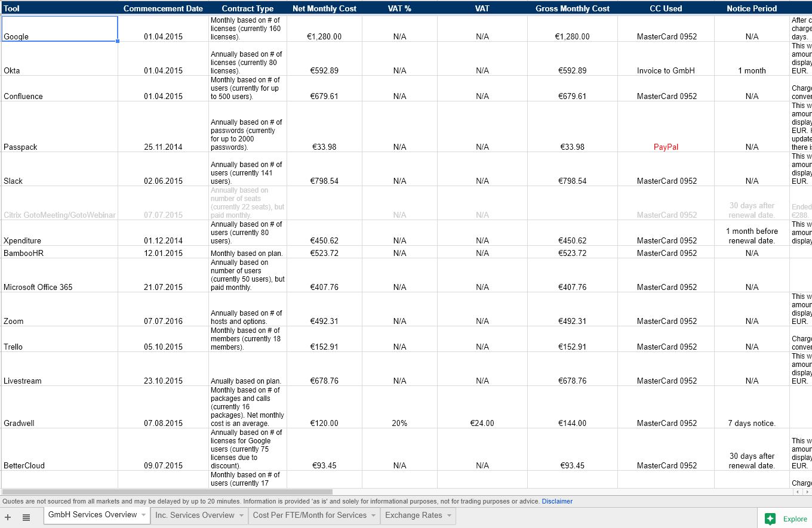812x528 pixels.
Task: Select the Citrix GotoMeeting/GotoWebinar cell
Action: click(60, 203)
